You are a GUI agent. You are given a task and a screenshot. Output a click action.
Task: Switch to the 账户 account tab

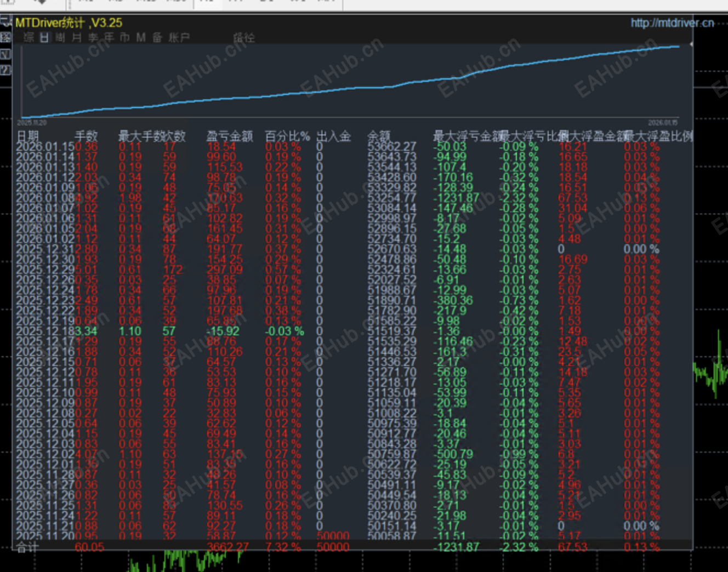(x=179, y=37)
